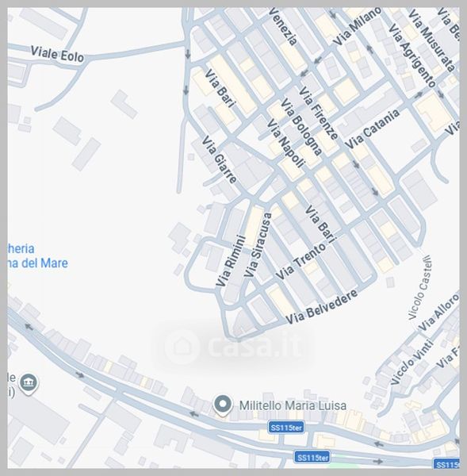Click the Via Milano street label
This screenshot has width=467, height=476.
click(x=357, y=27)
